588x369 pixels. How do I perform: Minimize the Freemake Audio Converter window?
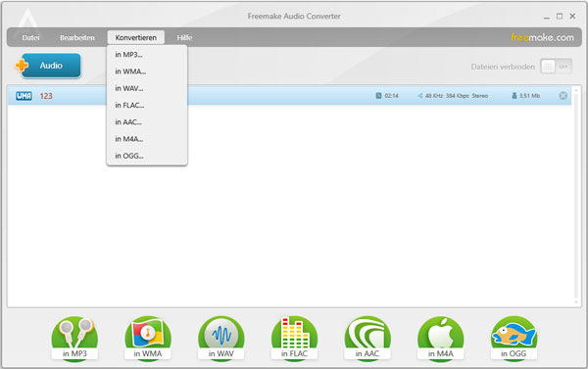(547, 17)
